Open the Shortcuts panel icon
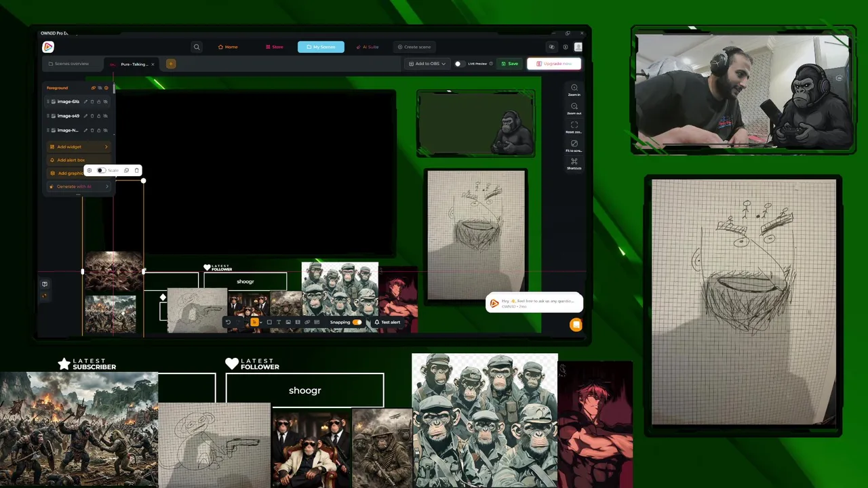Screen dimensions: 868x488 (x=574, y=163)
